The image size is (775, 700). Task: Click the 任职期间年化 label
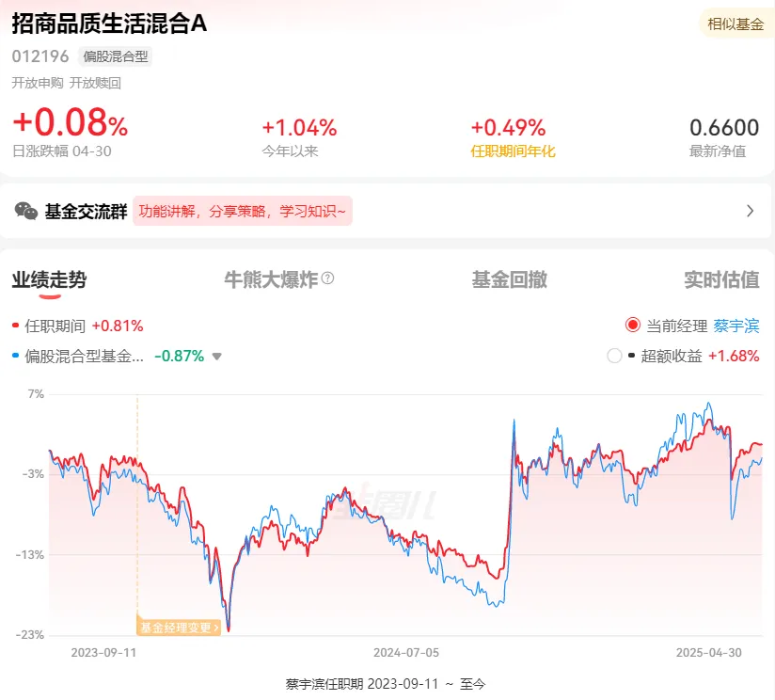point(513,151)
